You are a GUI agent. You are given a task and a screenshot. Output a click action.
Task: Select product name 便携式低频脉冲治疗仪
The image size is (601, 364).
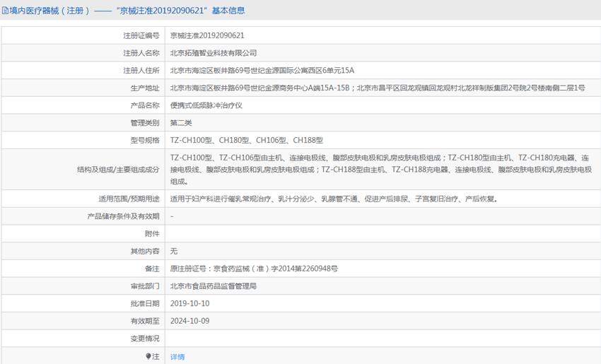click(206, 105)
